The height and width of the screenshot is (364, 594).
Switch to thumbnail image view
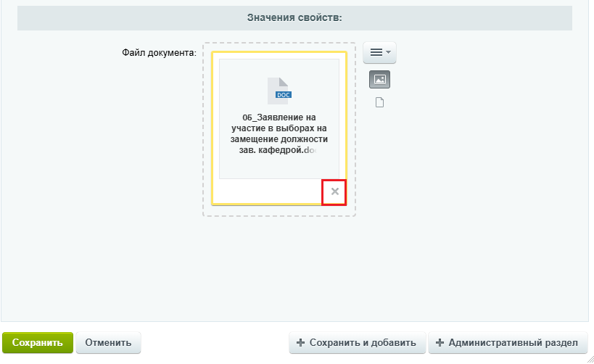click(379, 79)
